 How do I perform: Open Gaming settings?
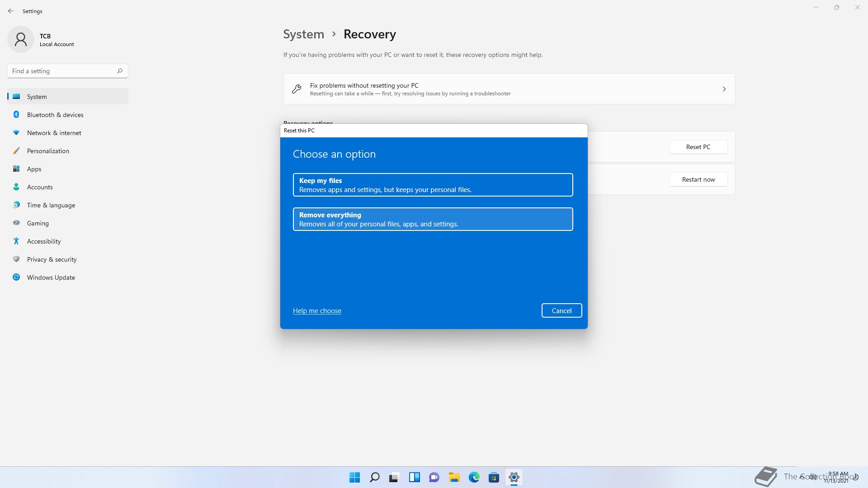pyautogui.click(x=68, y=223)
